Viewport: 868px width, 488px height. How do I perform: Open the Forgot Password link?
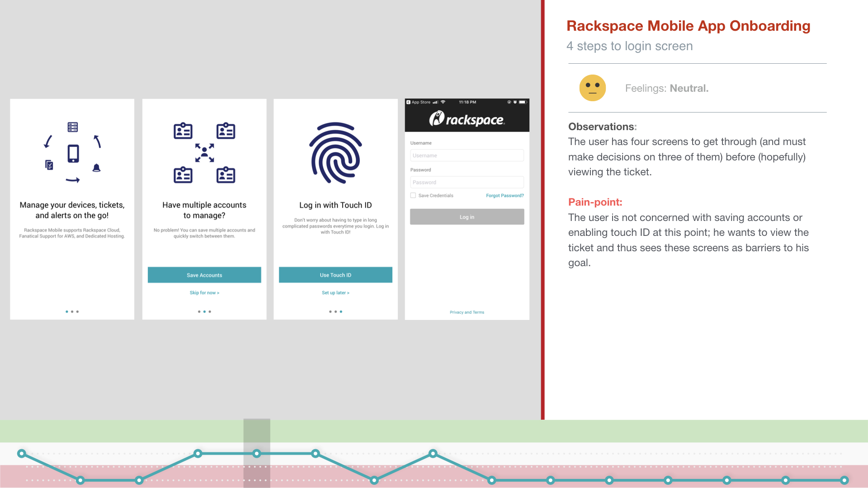click(x=505, y=196)
